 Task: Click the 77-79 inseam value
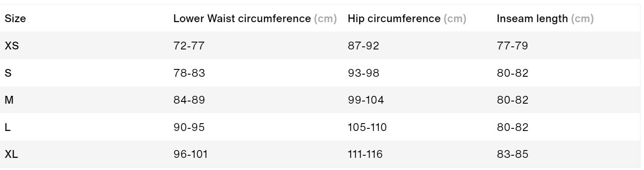512,46
